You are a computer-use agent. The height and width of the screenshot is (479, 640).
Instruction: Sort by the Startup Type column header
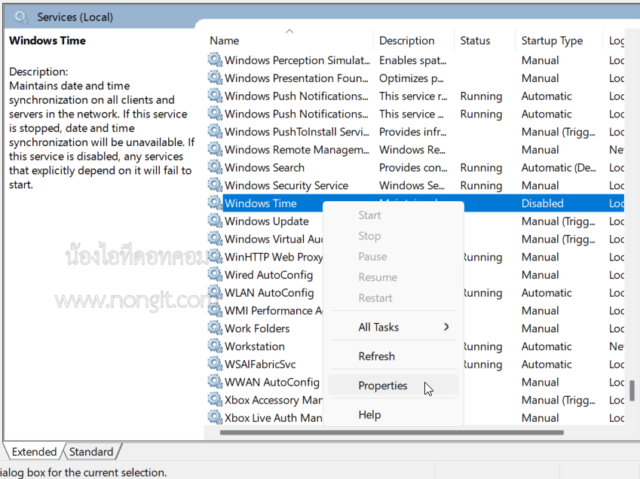click(552, 41)
